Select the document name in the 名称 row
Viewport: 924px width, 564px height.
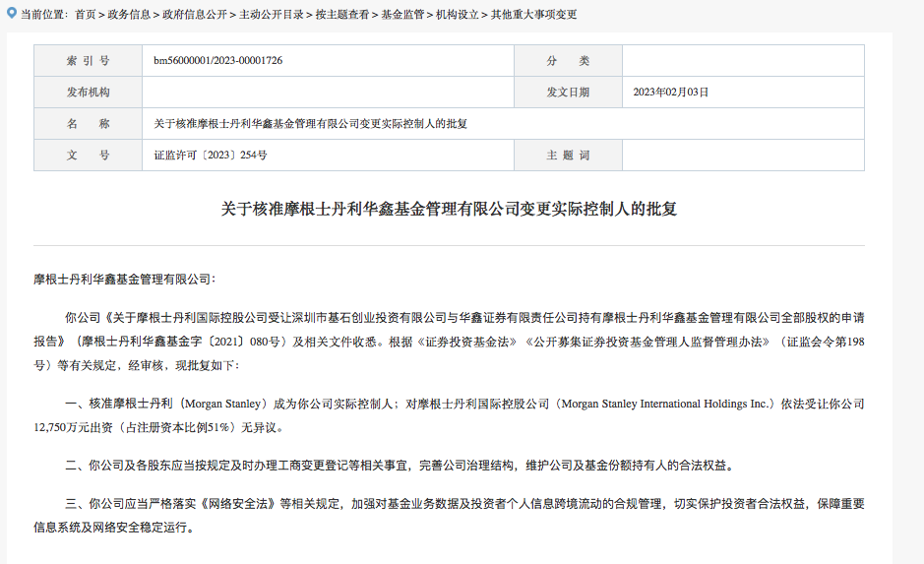(x=311, y=124)
